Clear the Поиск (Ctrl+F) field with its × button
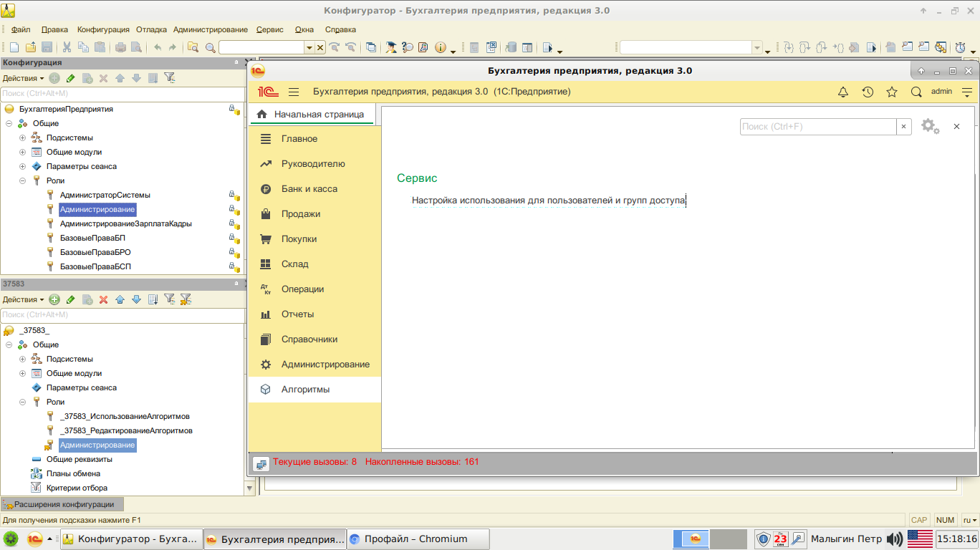The height and width of the screenshot is (550, 980). (x=904, y=126)
